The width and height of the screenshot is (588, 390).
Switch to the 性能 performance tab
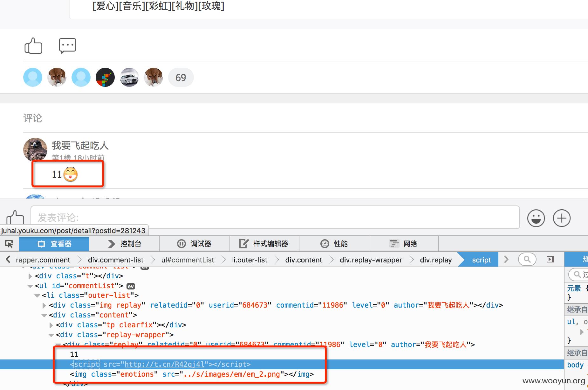pyautogui.click(x=334, y=244)
